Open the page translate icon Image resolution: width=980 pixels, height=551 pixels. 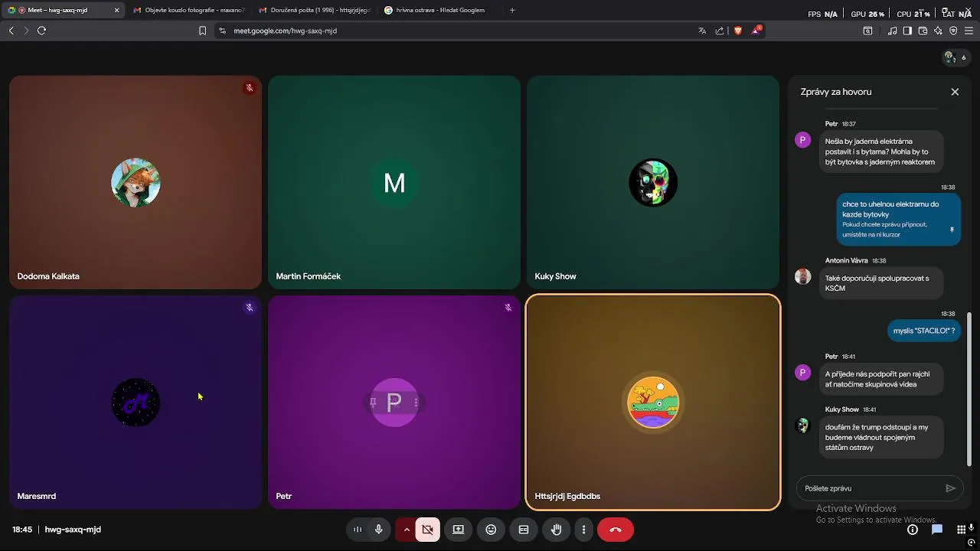[702, 31]
